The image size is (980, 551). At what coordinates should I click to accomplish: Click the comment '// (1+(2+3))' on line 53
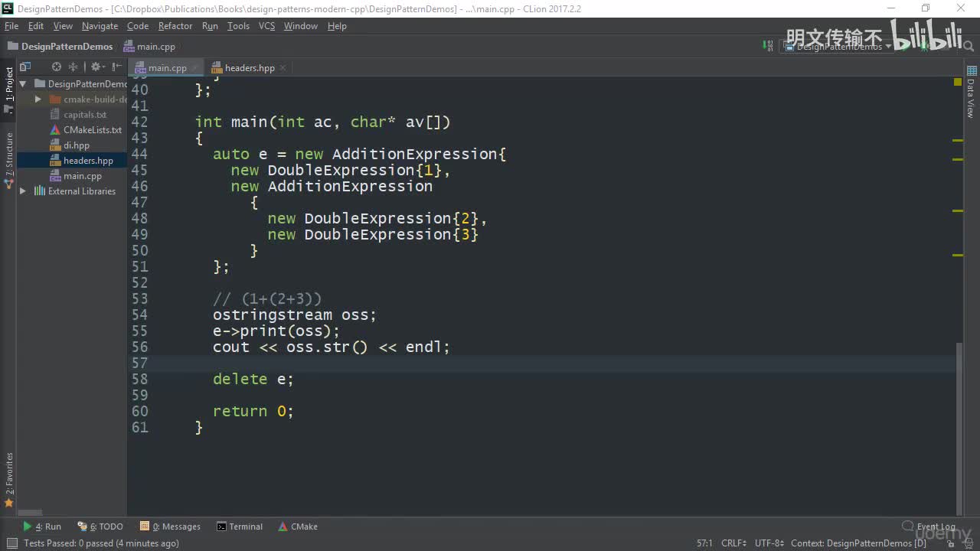coord(267,299)
